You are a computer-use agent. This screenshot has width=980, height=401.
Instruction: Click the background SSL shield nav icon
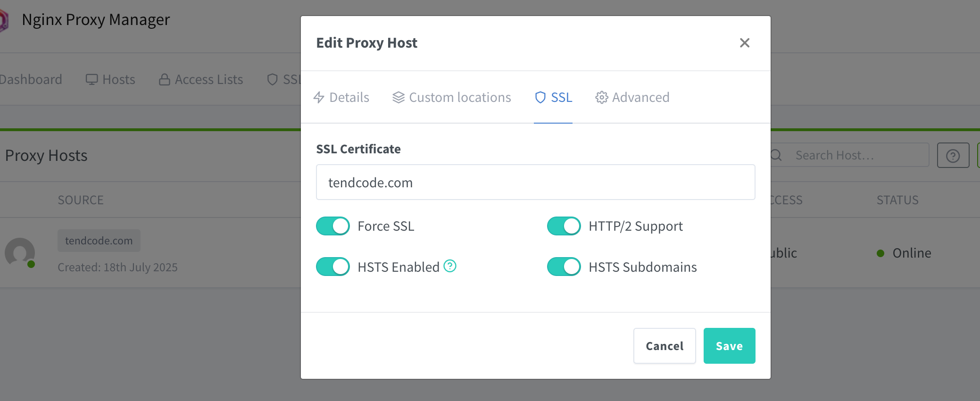tap(272, 79)
